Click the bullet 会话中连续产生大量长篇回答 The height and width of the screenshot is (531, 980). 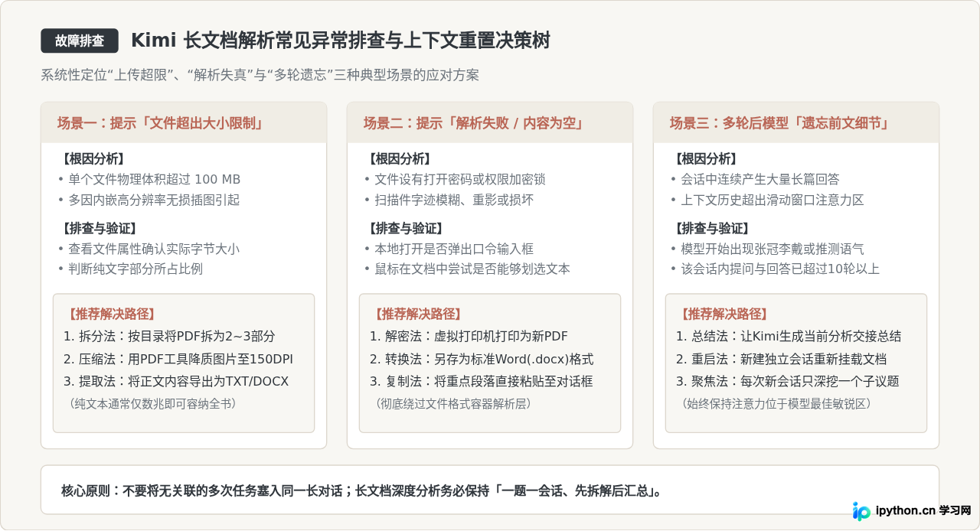[756, 180]
